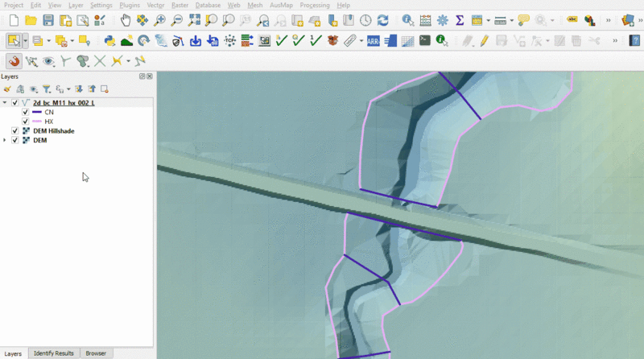The image size is (644, 359).
Task: Open the Processing Toolbox gear icon
Action: coord(442,20)
